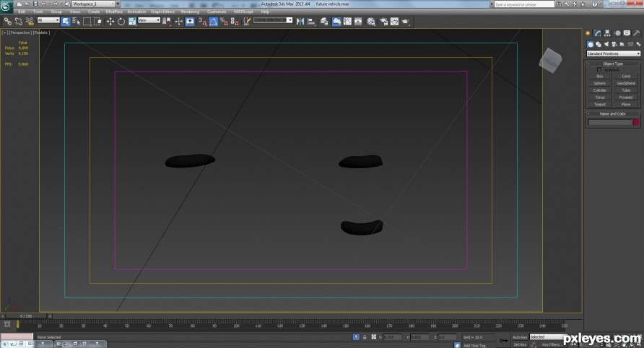Open the Material Editor

tap(371, 22)
